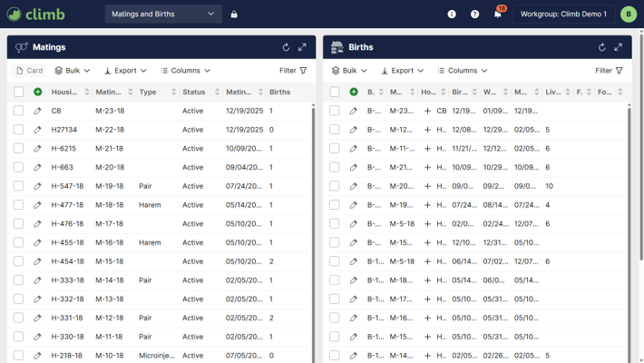Click the info circle icon in header
The width and height of the screenshot is (644, 363).
point(452,15)
